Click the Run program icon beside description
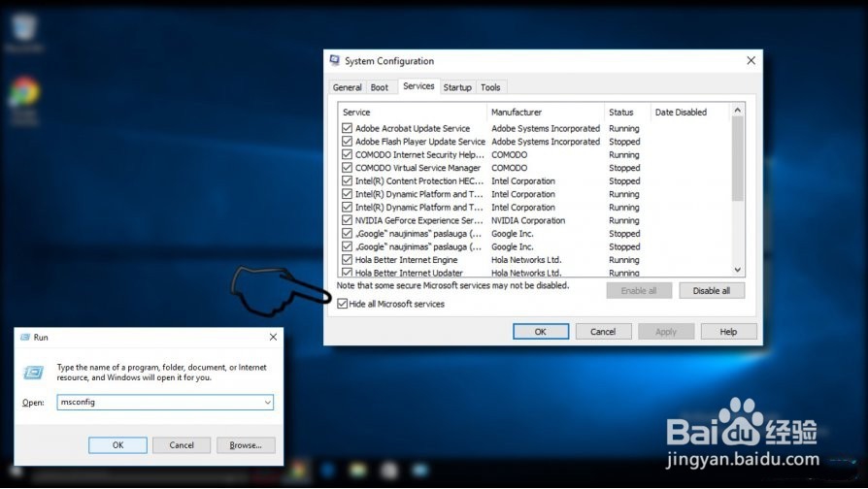This screenshot has width=868, height=489. click(x=34, y=373)
